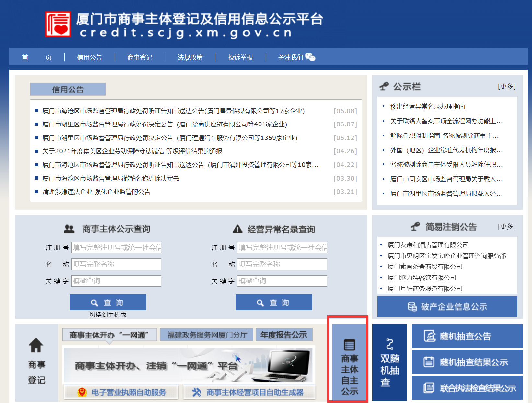Click 更多 link in 简易注销公告

(507, 226)
